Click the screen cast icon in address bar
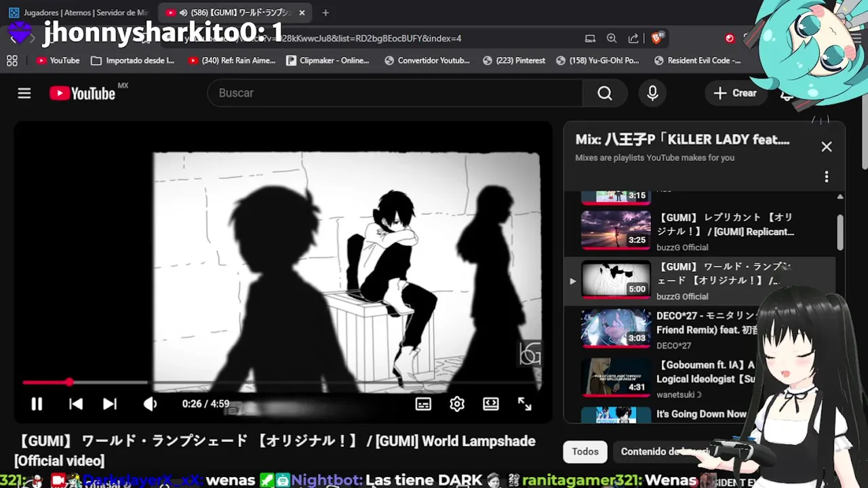Image resolution: width=868 pixels, height=488 pixels. pyautogui.click(x=590, y=39)
